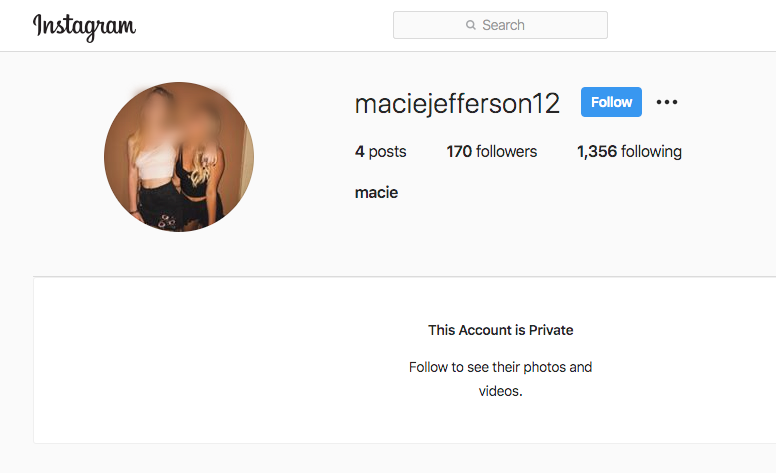View the 4 posts count
The image size is (776, 473).
[381, 151]
